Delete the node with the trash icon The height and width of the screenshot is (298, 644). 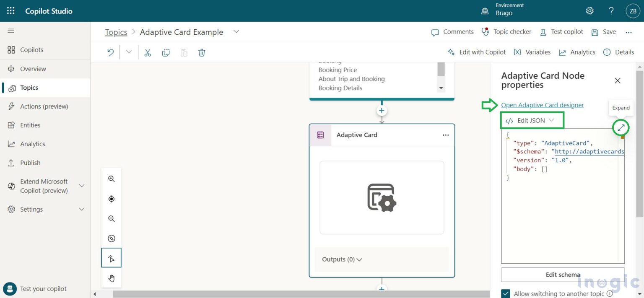(202, 52)
